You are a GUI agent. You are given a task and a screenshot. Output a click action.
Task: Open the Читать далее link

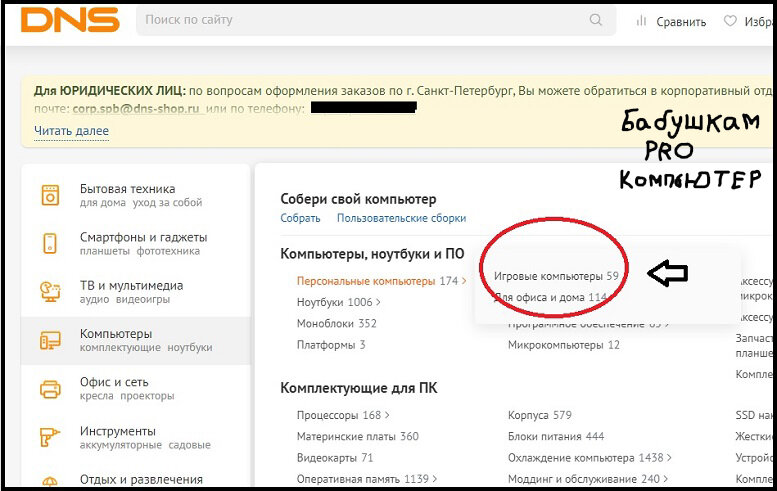71,131
